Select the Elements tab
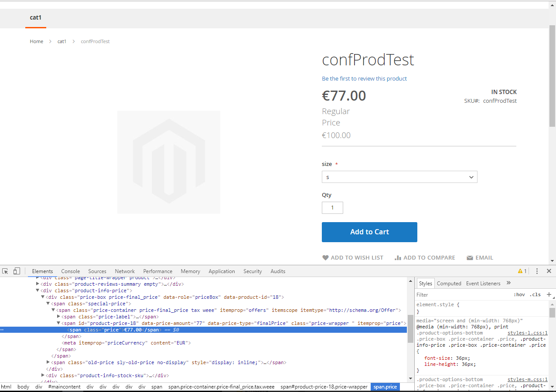 click(x=42, y=271)
